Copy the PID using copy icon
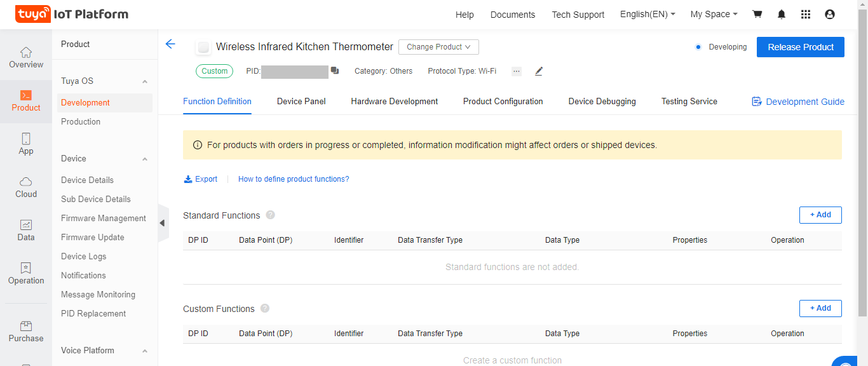Screen dimensions: 868x366 (x=335, y=71)
